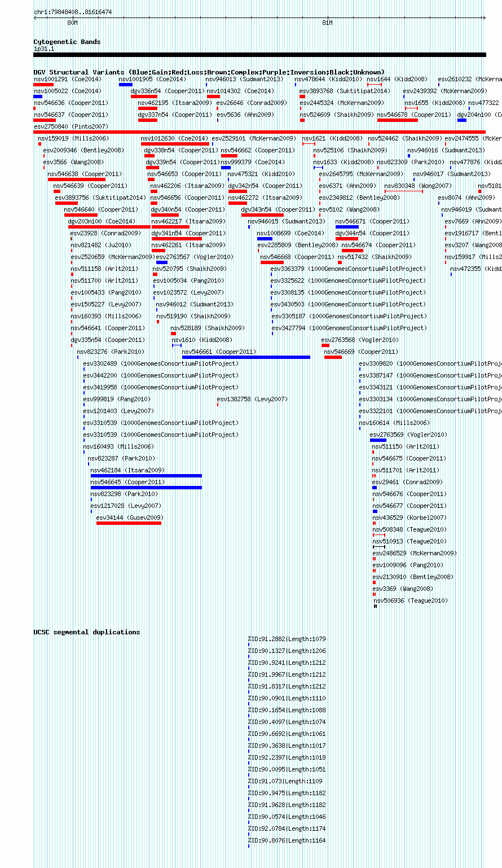502x868 pixels.
Task: Open the nsv830348 (Wong2007) variant label
Action: (418, 186)
